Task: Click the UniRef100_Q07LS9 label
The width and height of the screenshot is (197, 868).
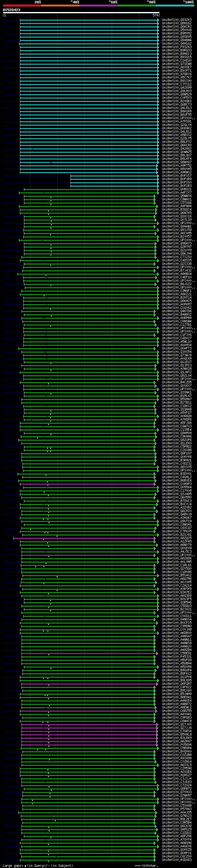Action: (x=177, y=220)
